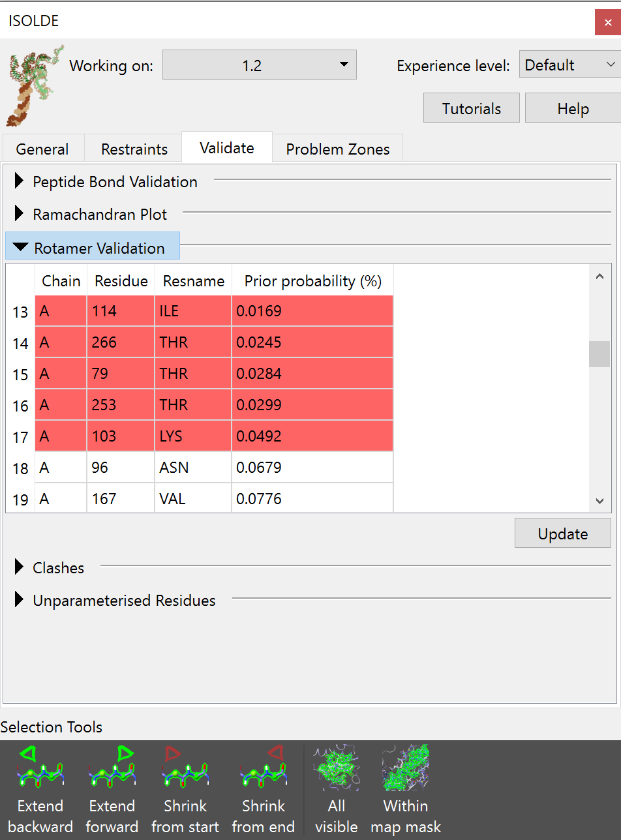The width and height of the screenshot is (621, 840).
Task: Select residue 266 in the table
Action: (x=121, y=342)
